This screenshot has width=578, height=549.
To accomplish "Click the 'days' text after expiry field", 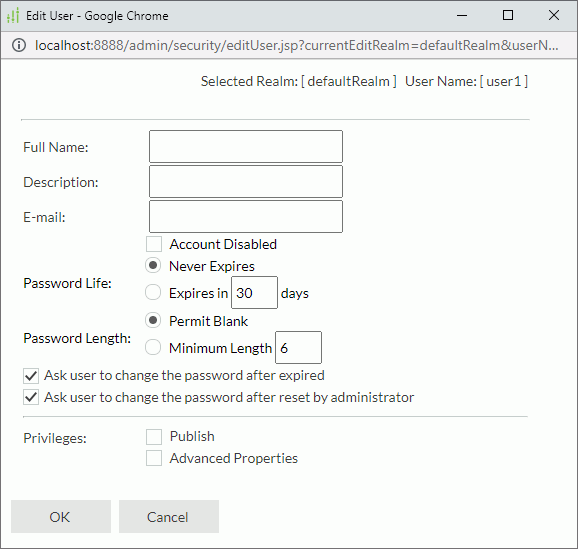I will 295,293.
